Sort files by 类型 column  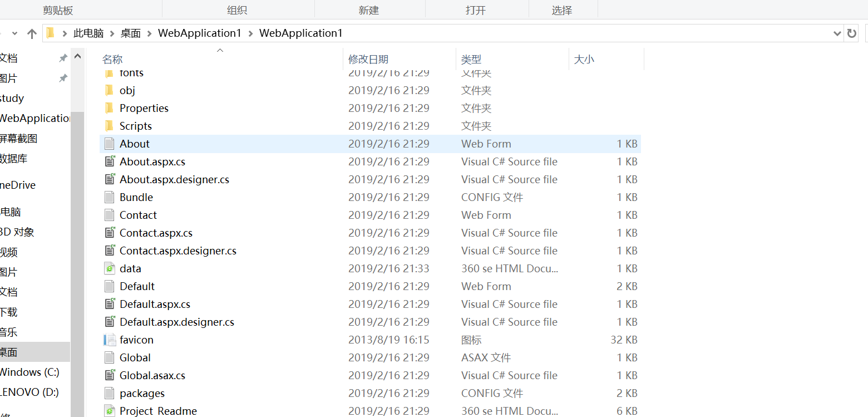point(471,59)
